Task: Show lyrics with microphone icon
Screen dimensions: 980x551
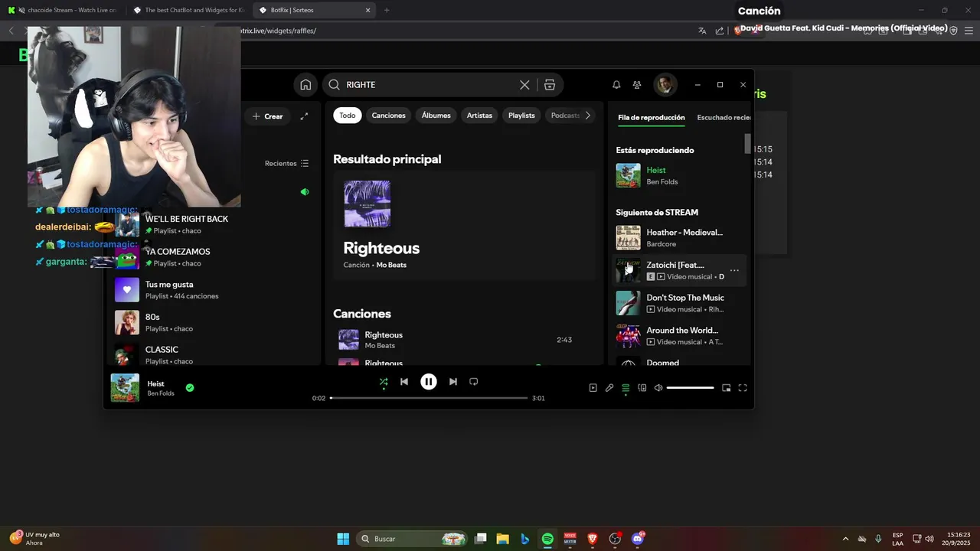Action: coord(609,388)
